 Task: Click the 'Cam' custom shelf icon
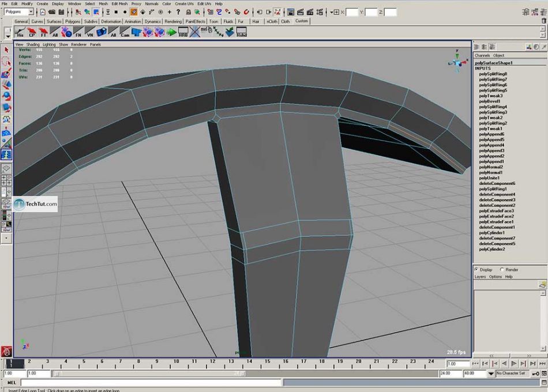[125, 32]
